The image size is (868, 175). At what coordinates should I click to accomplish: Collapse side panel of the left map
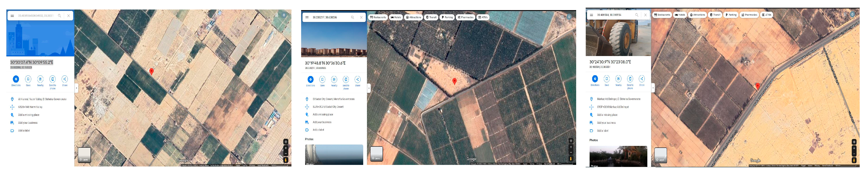pos(77,88)
